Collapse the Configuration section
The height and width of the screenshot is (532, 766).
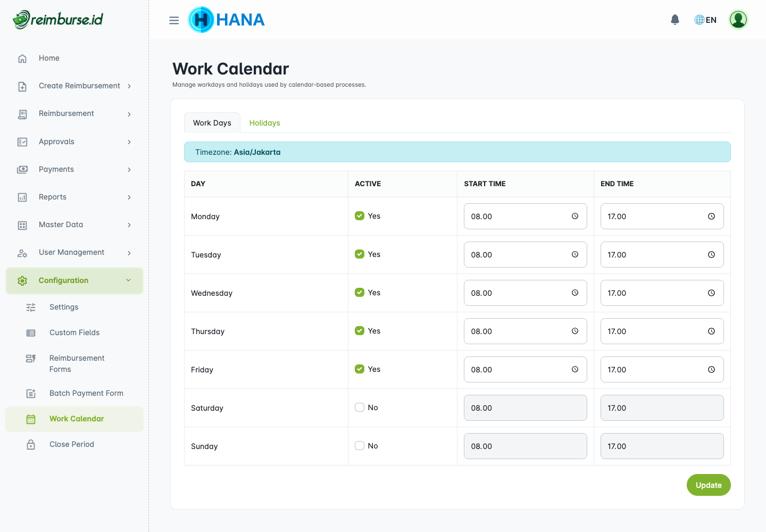(74, 280)
